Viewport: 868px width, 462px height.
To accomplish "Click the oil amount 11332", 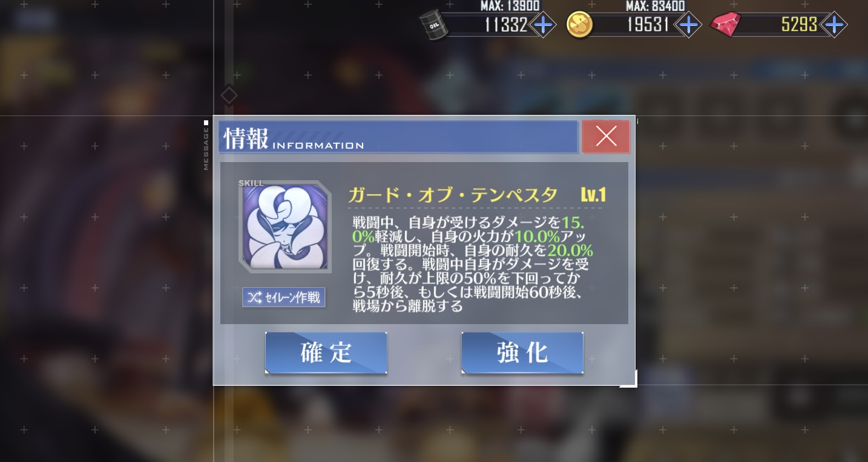I will [505, 25].
